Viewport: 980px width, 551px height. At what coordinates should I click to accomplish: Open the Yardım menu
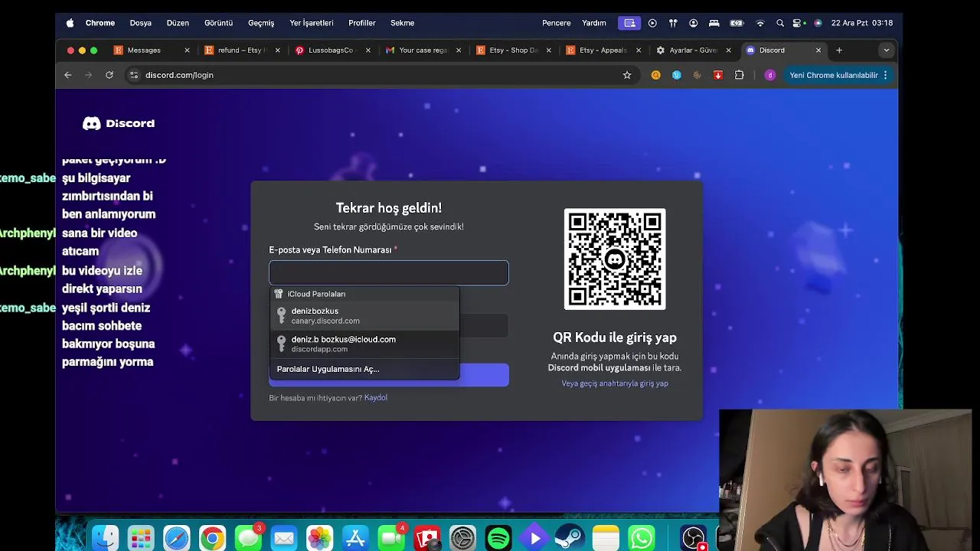pyautogui.click(x=594, y=23)
